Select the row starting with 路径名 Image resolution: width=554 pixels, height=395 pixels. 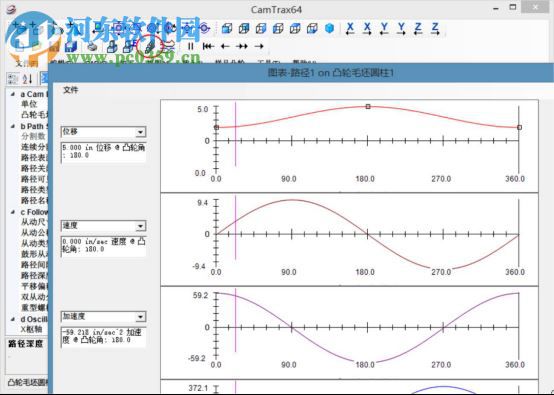click(34, 201)
